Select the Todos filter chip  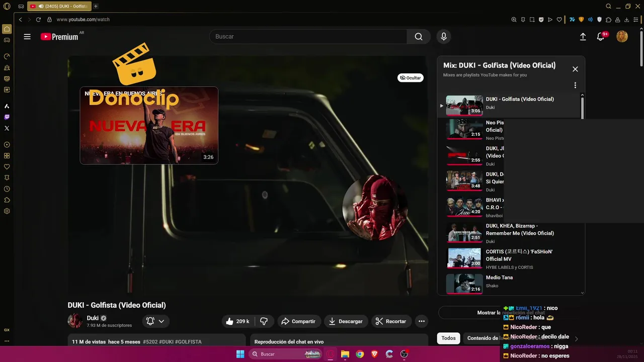(448, 338)
